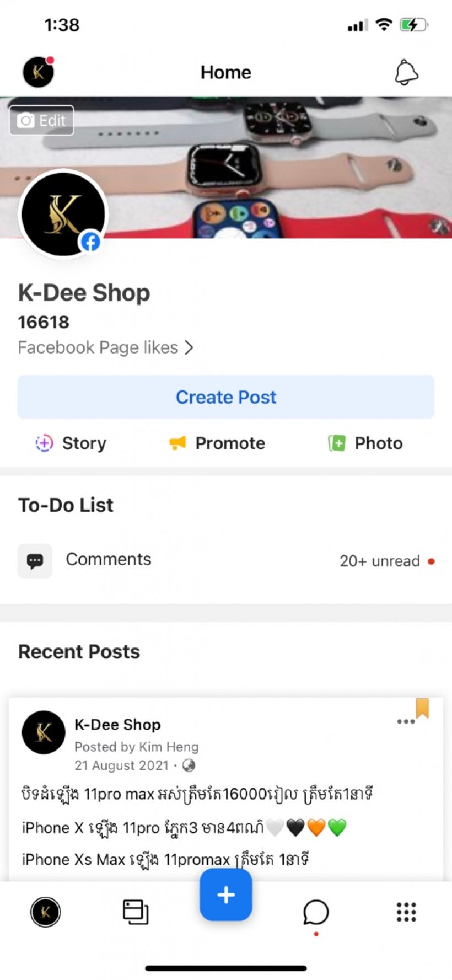Open the K-Dee Shop avatar at top left

coord(37,72)
